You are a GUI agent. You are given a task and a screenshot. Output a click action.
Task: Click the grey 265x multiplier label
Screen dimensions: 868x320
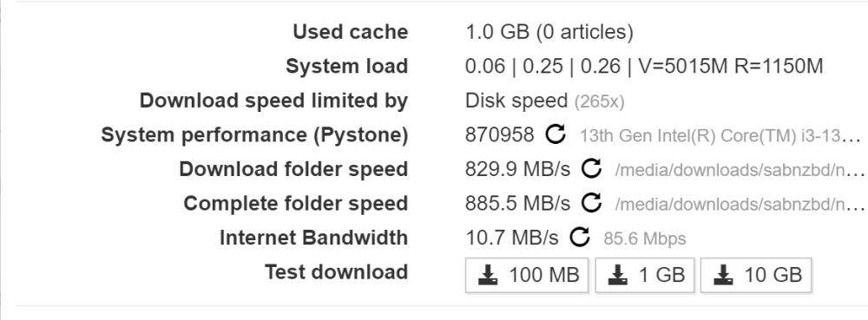(600, 101)
